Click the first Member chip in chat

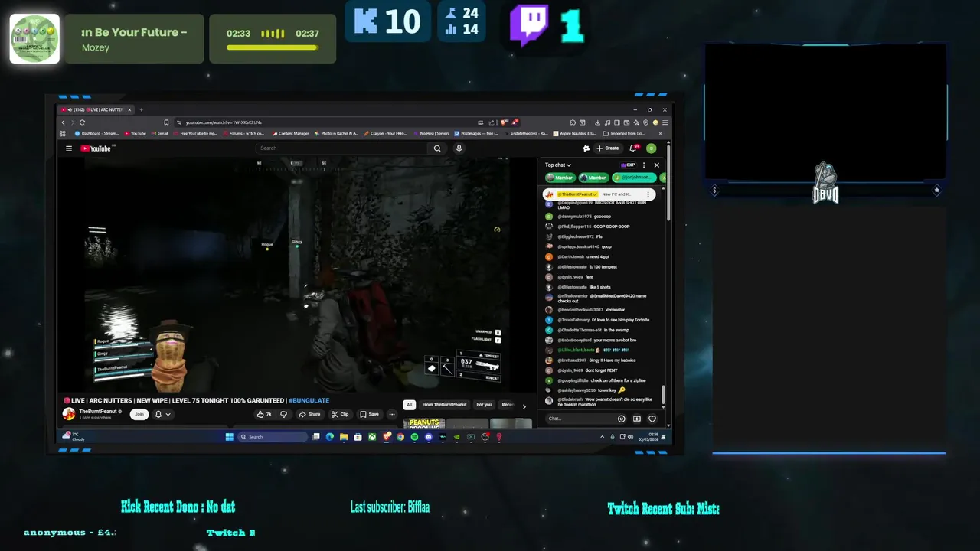click(560, 178)
